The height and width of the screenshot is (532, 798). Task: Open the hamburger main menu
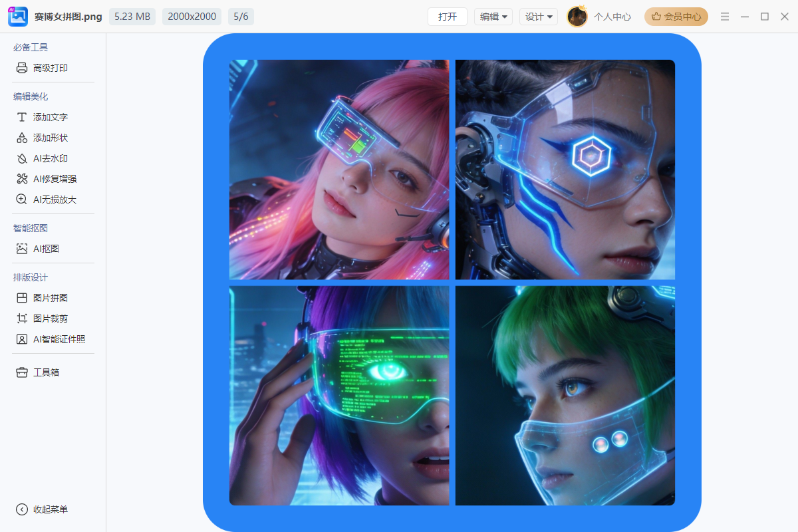(725, 17)
